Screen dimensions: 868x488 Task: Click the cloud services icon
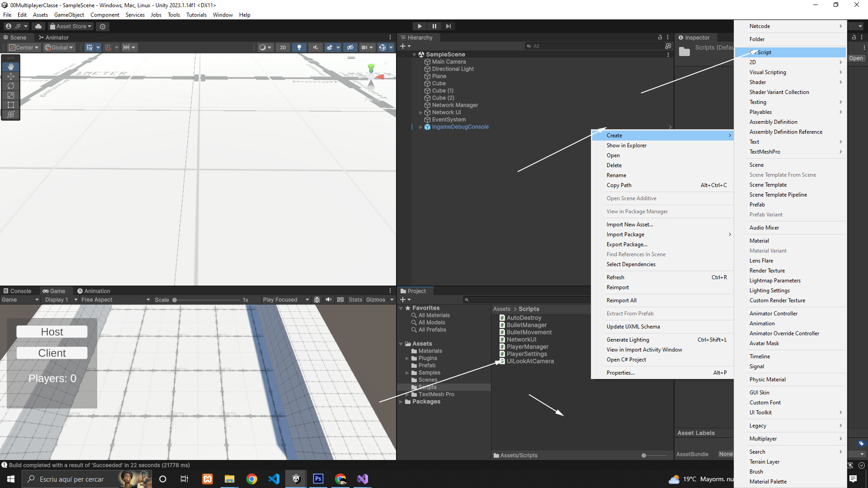[38, 26]
